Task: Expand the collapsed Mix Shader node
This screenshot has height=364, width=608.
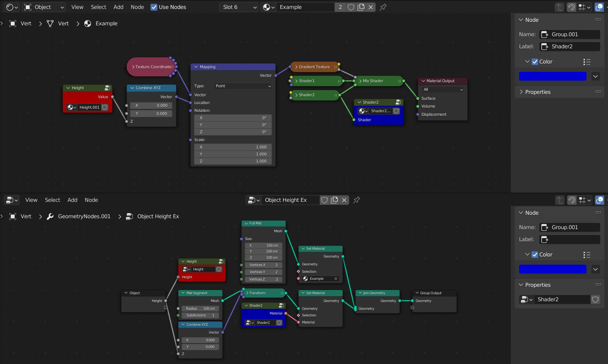Action: (360, 81)
